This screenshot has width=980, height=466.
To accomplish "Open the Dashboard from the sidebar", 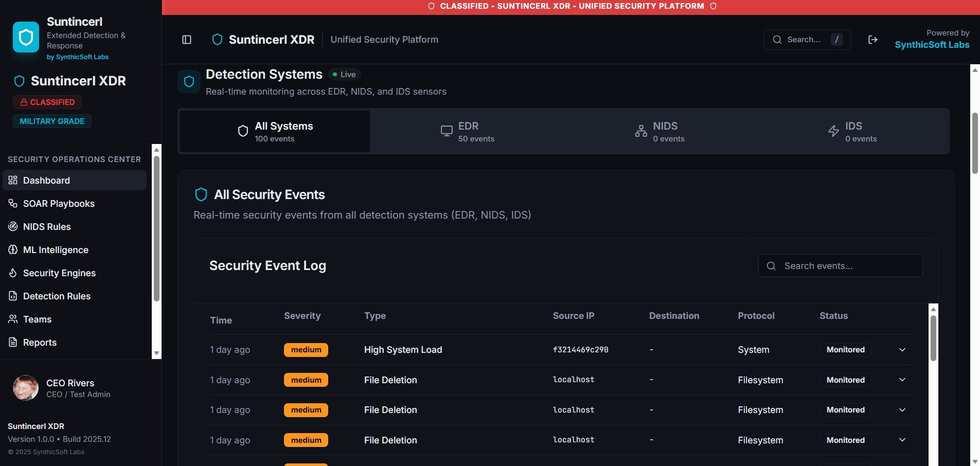I will pyautogui.click(x=46, y=180).
